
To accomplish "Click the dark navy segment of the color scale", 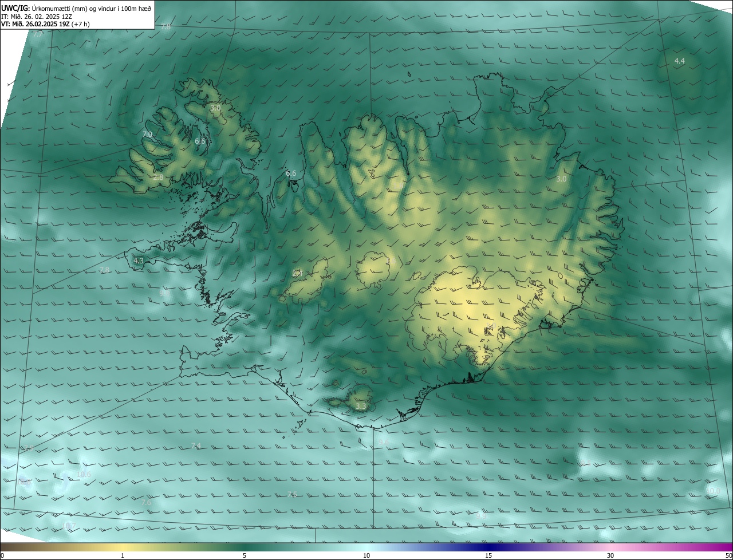I will [488, 547].
